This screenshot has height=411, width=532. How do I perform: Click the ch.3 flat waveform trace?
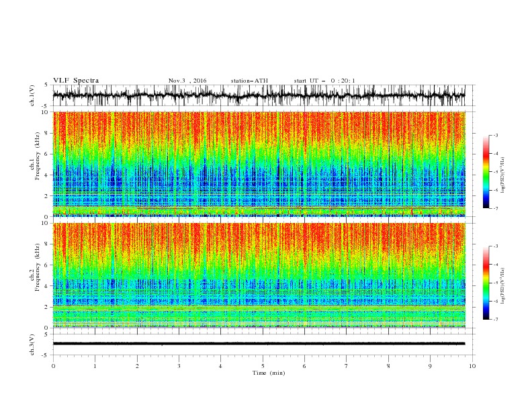tap(259, 344)
